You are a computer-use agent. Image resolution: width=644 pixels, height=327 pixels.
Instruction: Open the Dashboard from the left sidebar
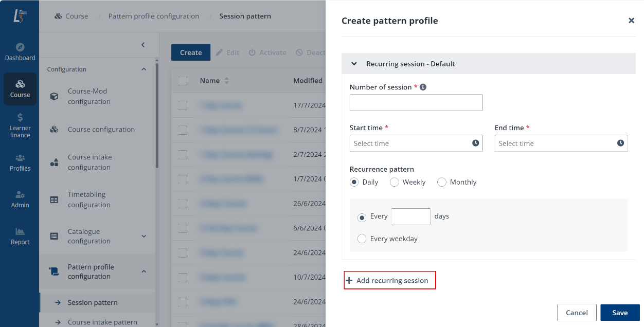[x=20, y=51]
